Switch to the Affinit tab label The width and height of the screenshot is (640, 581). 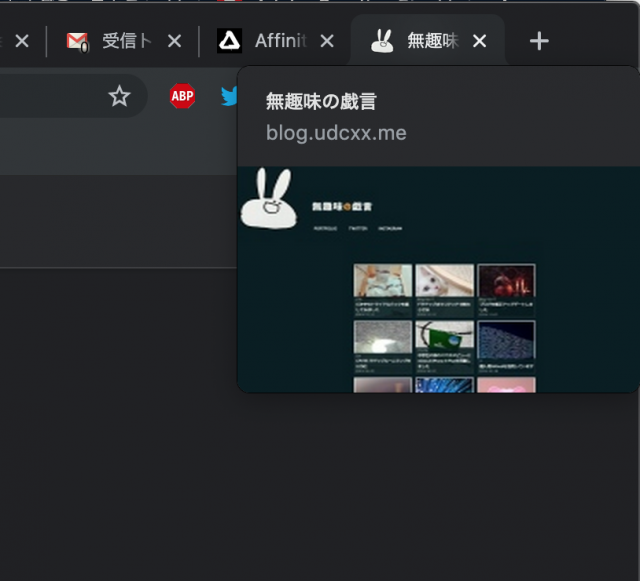tap(280, 41)
